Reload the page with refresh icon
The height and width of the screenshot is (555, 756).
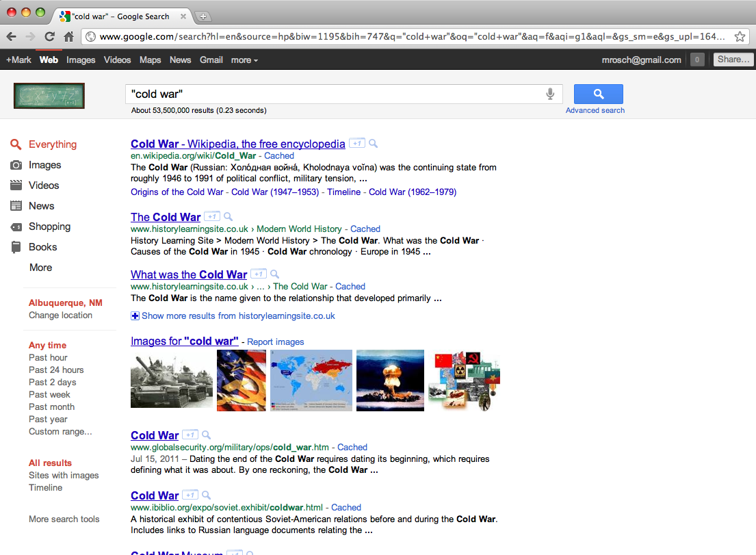point(50,37)
